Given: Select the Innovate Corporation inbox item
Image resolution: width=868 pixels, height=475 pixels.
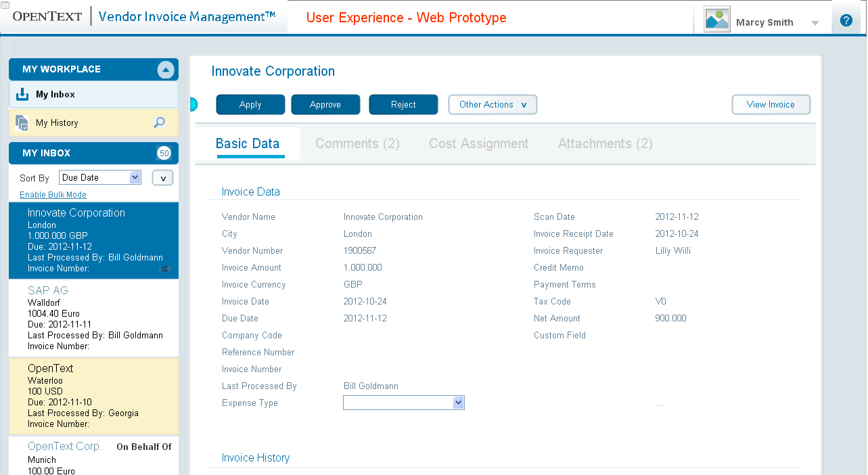Looking at the screenshot, I should 93,240.
